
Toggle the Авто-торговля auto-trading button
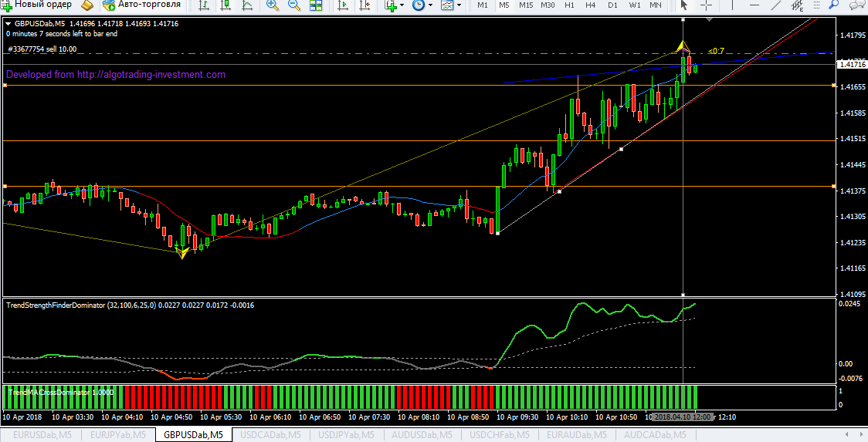click(142, 5)
